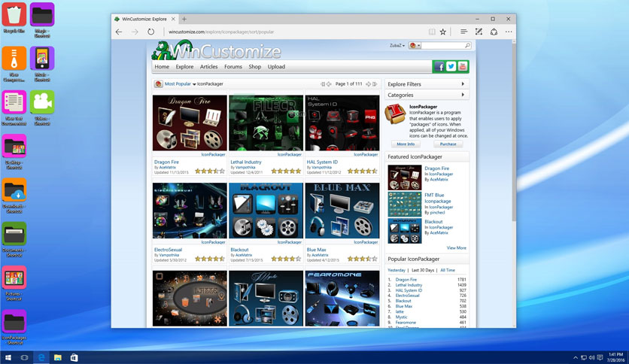Open the New Text Document icon
The height and width of the screenshot is (364, 629).
click(x=14, y=108)
